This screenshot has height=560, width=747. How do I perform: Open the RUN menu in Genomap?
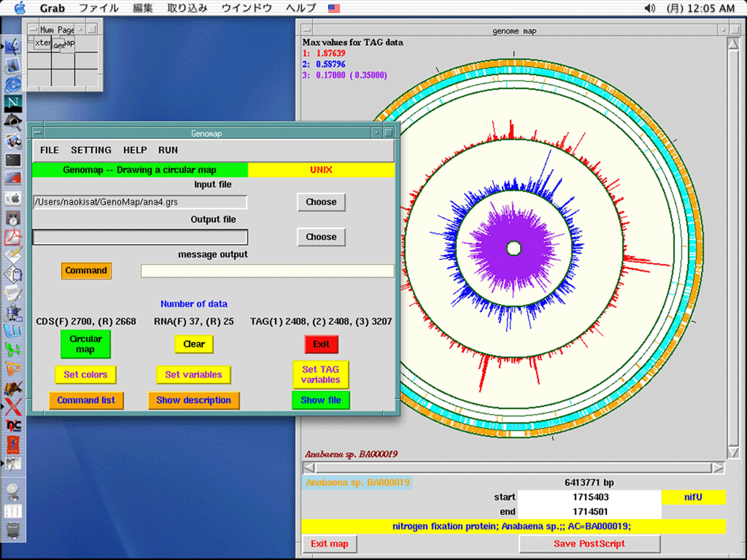click(168, 150)
